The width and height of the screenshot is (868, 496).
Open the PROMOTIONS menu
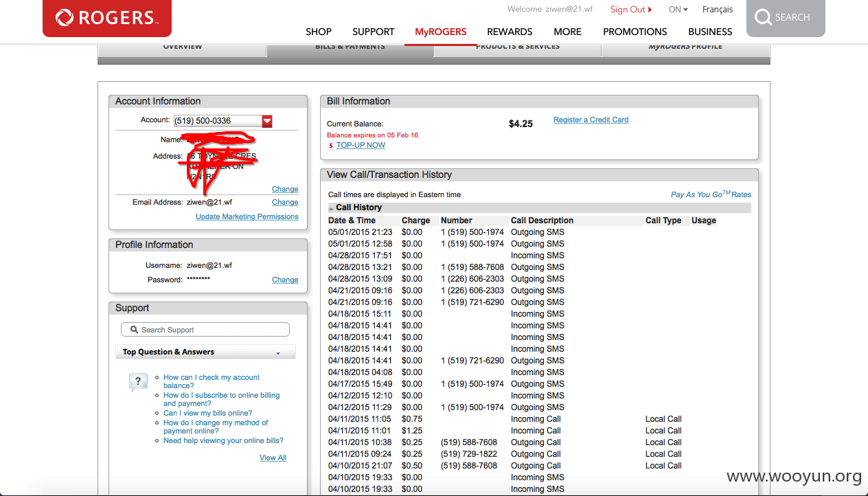[635, 32]
